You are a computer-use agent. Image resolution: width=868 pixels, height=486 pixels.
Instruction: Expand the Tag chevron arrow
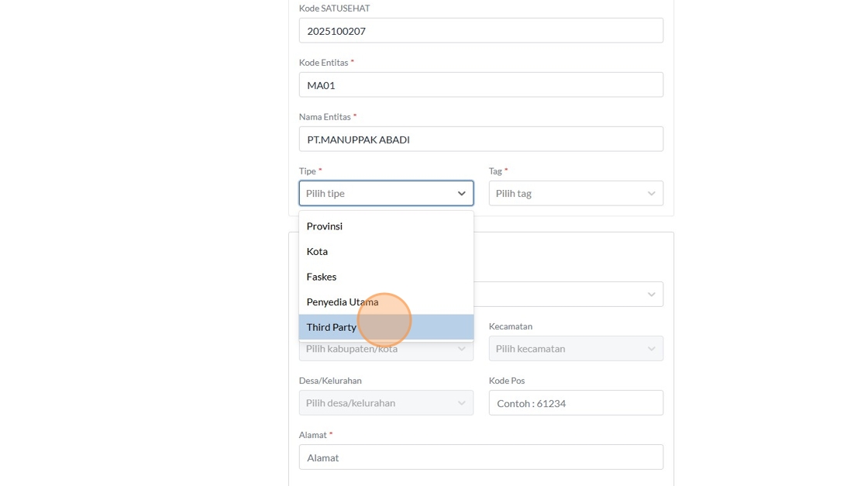(x=651, y=194)
